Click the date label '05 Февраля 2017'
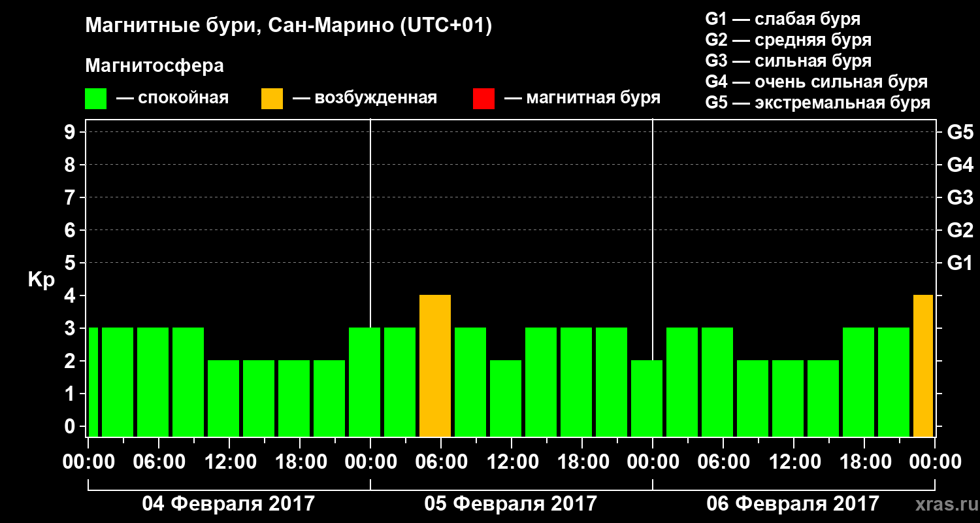The height and width of the screenshot is (523, 980). click(x=511, y=504)
